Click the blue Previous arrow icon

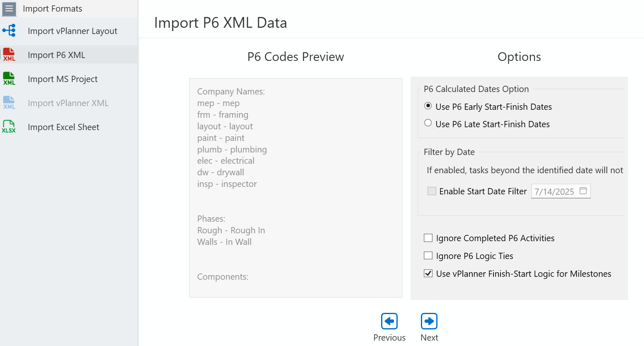point(389,321)
